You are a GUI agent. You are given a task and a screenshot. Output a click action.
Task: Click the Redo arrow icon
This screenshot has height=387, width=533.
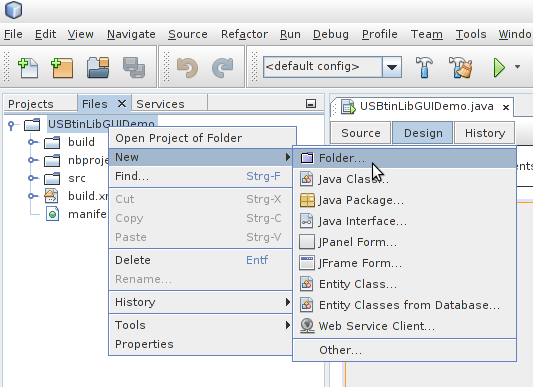pyautogui.click(x=223, y=67)
